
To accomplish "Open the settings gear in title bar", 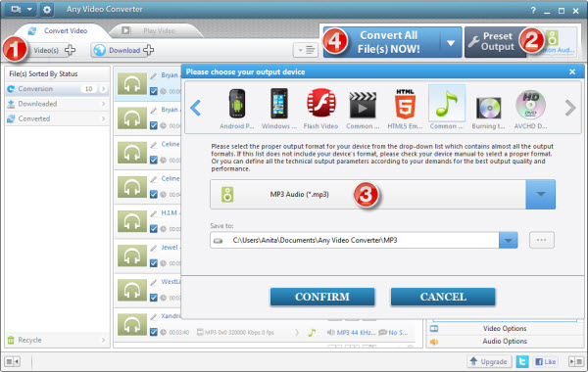I will tap(47, 10).
